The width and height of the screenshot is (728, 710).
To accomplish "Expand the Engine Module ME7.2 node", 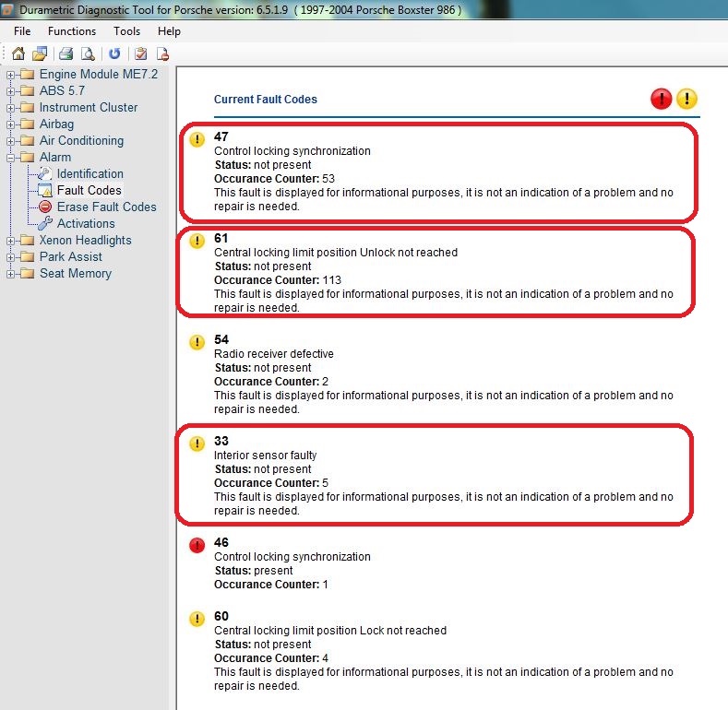I will coord(11,75).
